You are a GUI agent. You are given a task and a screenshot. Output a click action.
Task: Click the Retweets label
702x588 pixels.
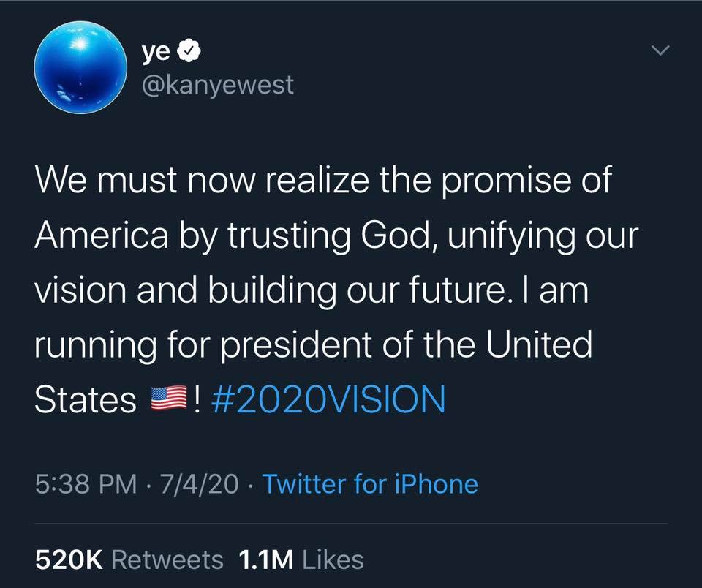(167, 559)
